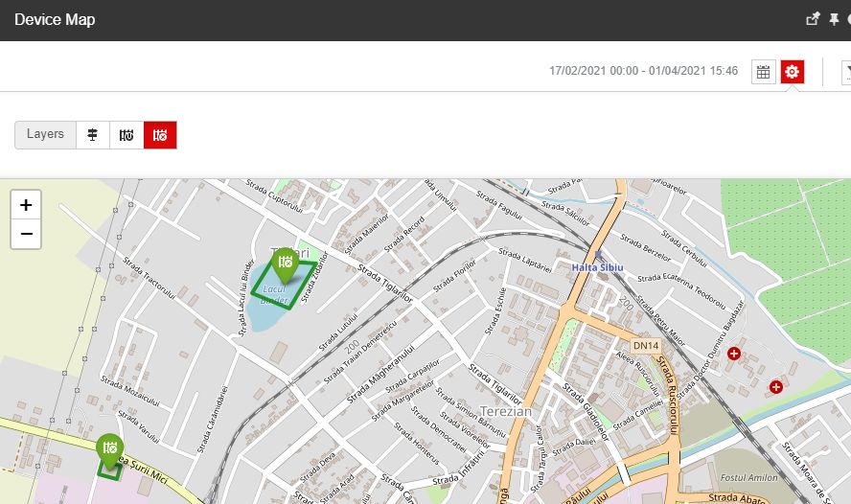Click the Device Map title
This screenshot has width=851, height=504.
[x=55, y=19]
